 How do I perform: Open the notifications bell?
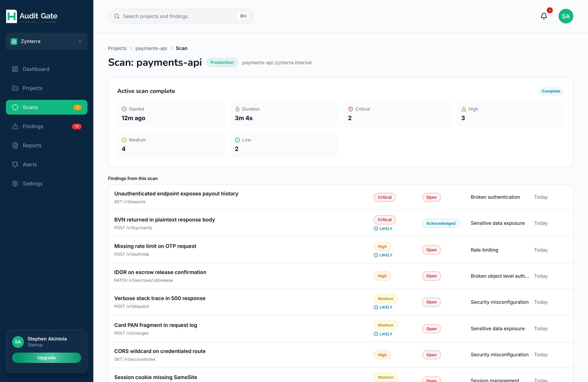click(x=543, y=16)
